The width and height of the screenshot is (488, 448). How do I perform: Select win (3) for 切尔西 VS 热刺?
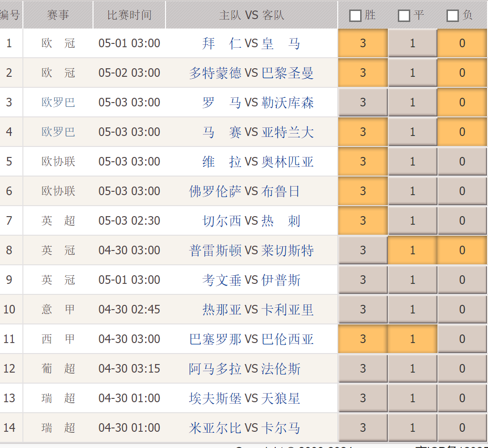tap(363, 221)
